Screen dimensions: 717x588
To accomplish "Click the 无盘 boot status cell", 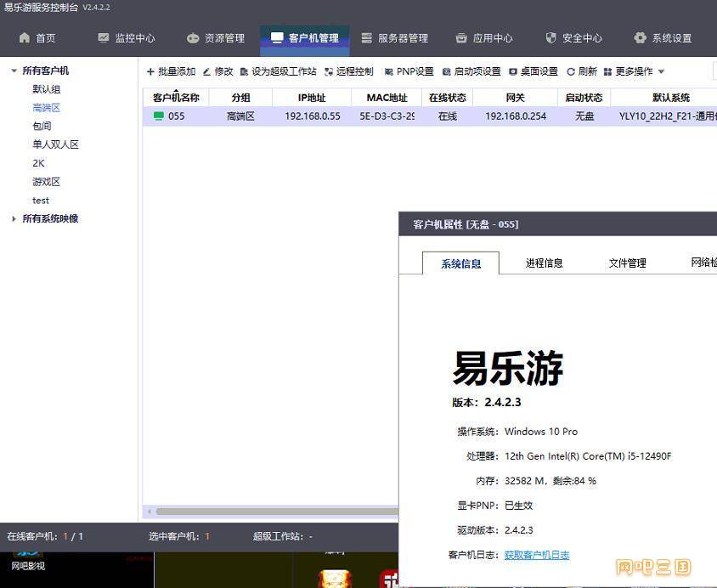I will pyautogui.click(x=584, y=116).
